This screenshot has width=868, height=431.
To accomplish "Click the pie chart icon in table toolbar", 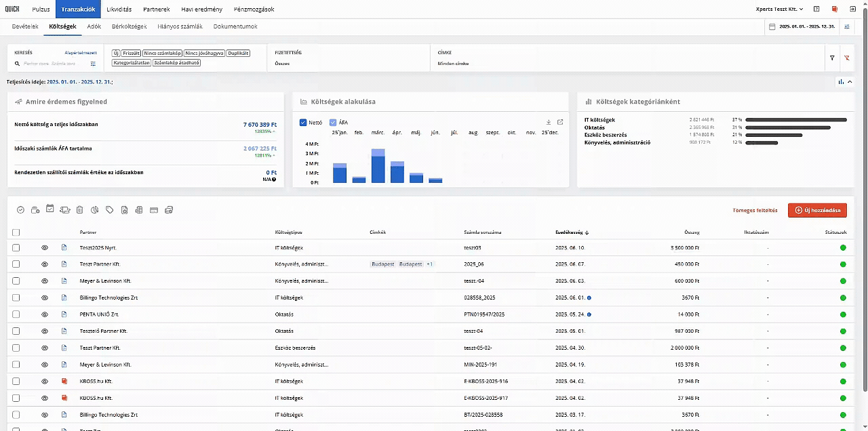I will (94, 210).
